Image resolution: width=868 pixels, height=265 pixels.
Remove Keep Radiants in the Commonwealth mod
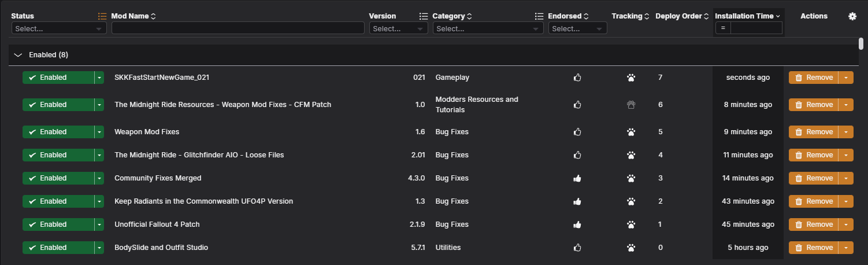click(x=814, y=201)
